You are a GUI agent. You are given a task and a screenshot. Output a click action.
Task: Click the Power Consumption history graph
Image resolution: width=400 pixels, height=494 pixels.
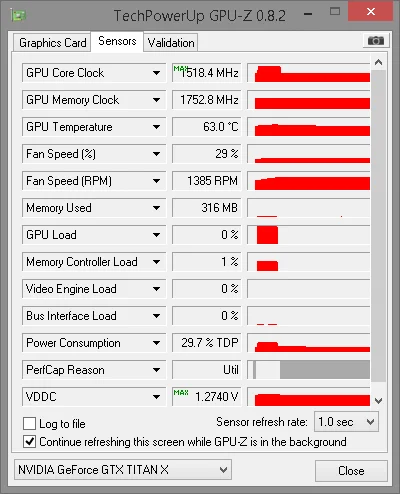(309, 343)
